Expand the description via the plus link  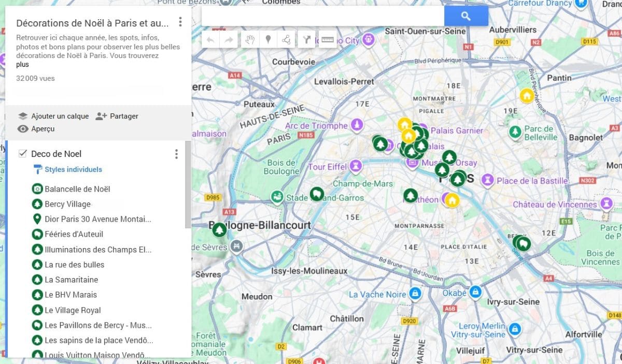[x=22, y=64]
